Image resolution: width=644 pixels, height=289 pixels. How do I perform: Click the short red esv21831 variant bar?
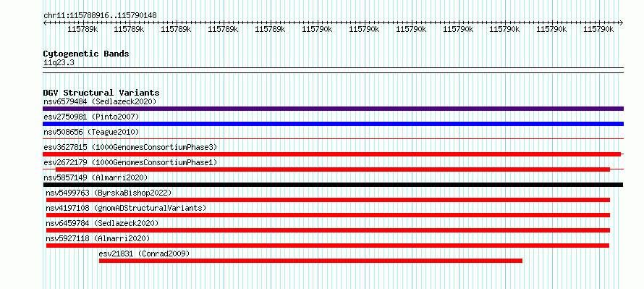310,261
